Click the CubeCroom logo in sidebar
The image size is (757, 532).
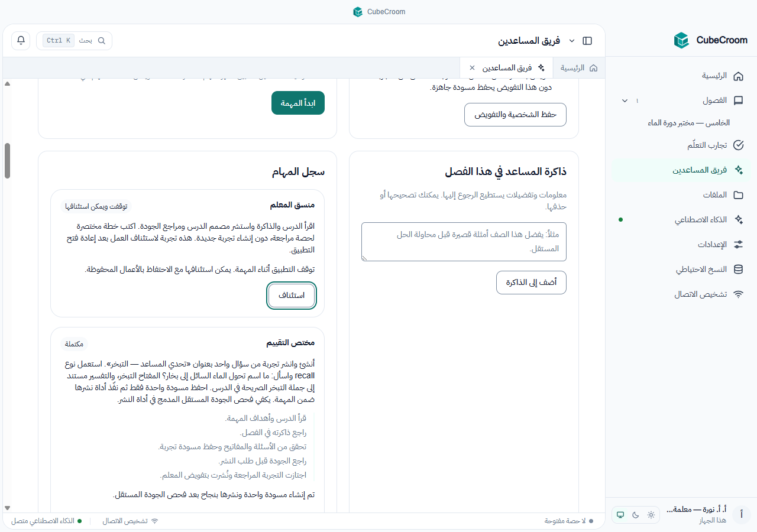point(681,40)
